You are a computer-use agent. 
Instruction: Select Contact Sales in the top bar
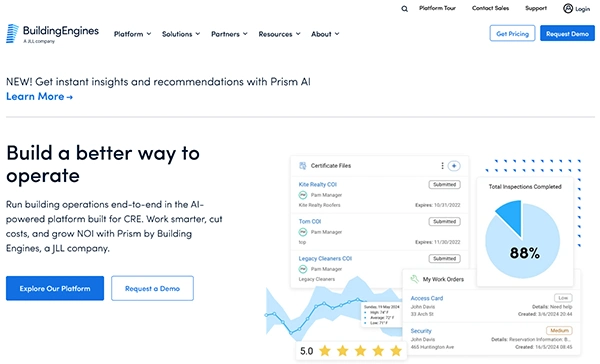point(490,8)
